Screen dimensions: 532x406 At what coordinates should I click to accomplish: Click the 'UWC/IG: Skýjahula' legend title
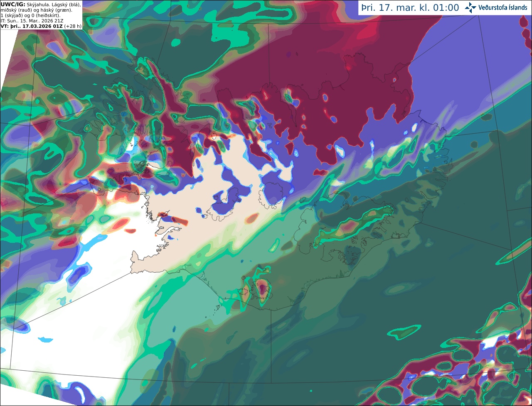pyautogui.click(x=25, y=4)
